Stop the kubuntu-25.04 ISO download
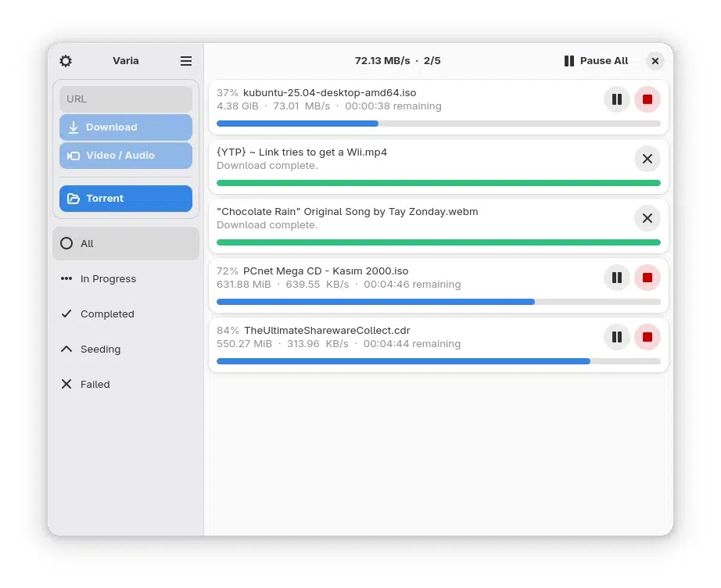721x588 pixels. [x=647, y=99]
